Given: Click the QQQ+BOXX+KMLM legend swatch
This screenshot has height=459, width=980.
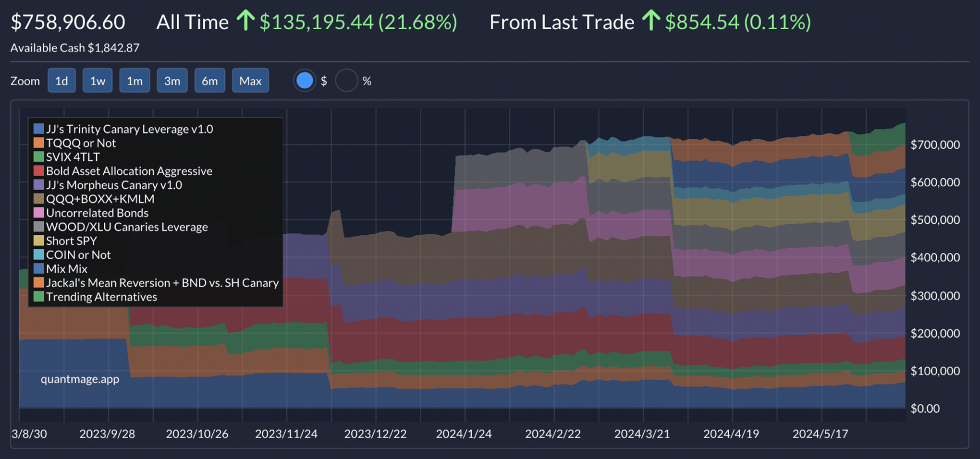Looking at the screenshot, I should pyautogui.click(x=39, y=199).
